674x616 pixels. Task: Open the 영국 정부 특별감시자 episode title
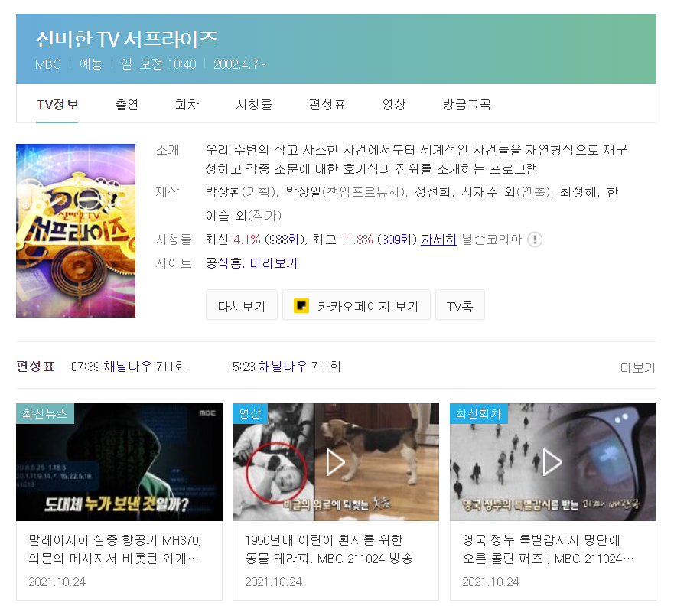(x=548, y=549)
